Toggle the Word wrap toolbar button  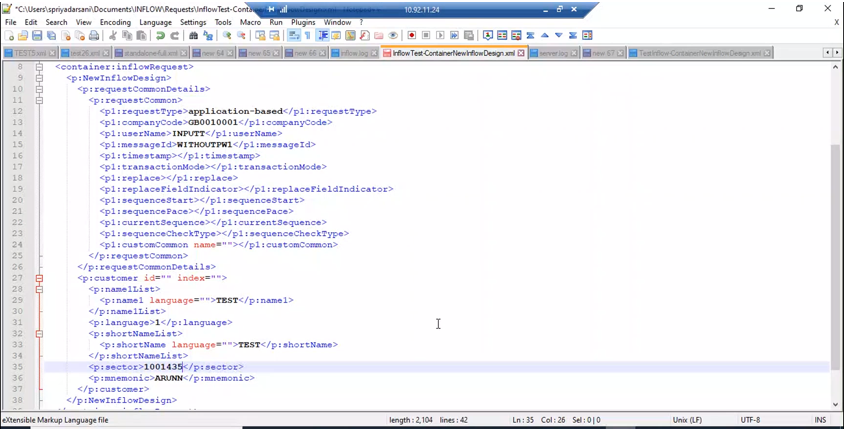coord(294,36)
